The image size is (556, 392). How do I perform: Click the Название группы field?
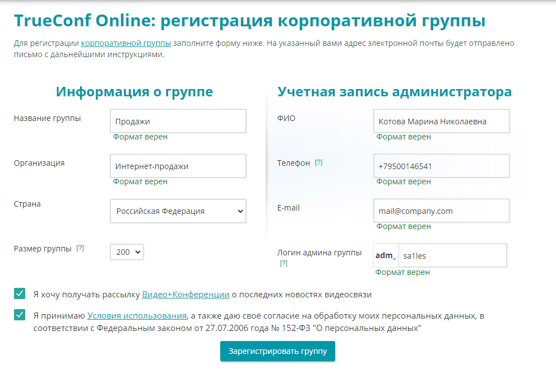click(x=178, y=121)
